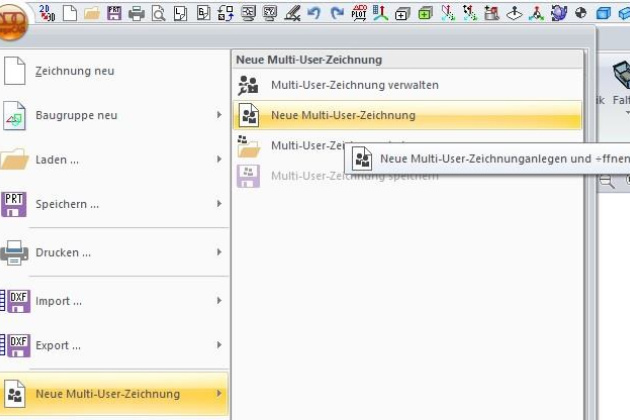
Task: Click the printer icon in top toolbar
Action: [136, 13]
